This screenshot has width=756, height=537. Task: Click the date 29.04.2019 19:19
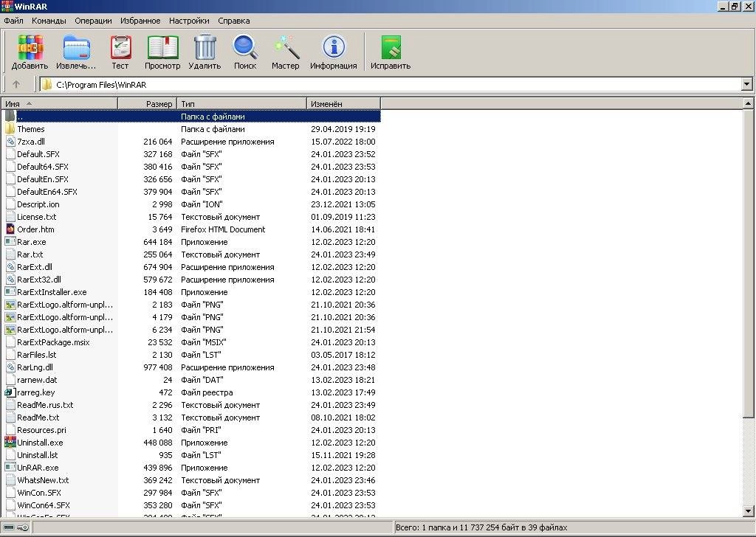(343, 129)
